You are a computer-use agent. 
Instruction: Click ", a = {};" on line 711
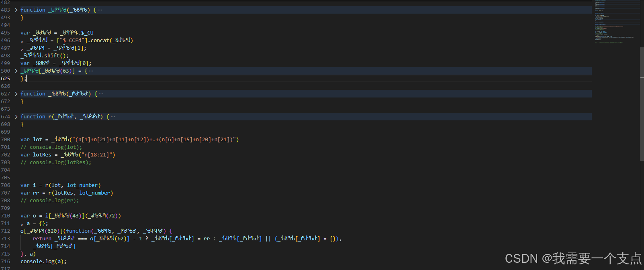[34, 223]
